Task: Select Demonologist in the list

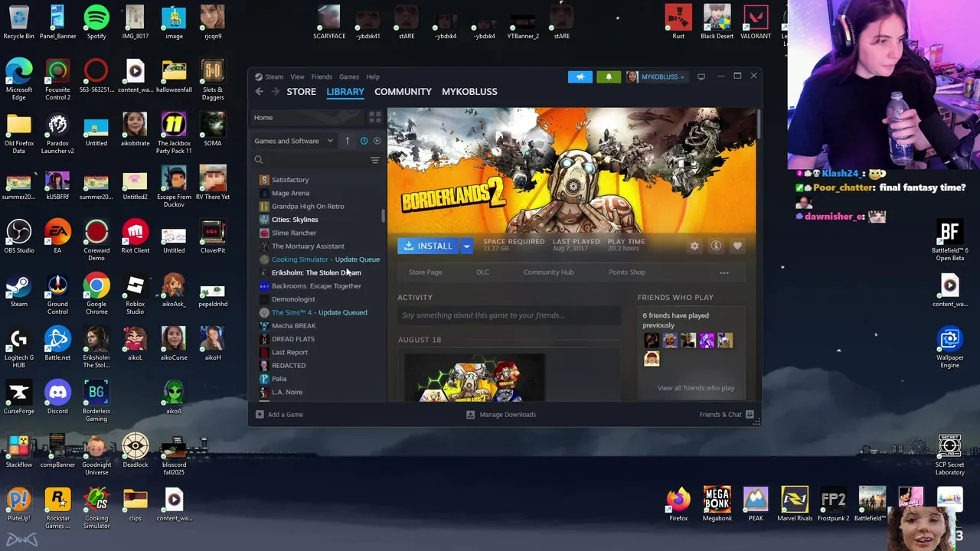Action: pyautogui.click(x=293, y=299)
